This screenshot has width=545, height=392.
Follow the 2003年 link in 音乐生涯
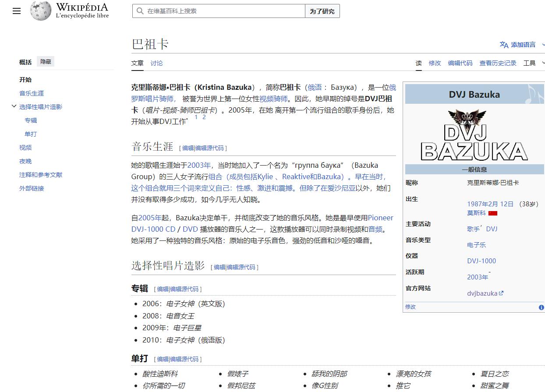click(199, 165)
